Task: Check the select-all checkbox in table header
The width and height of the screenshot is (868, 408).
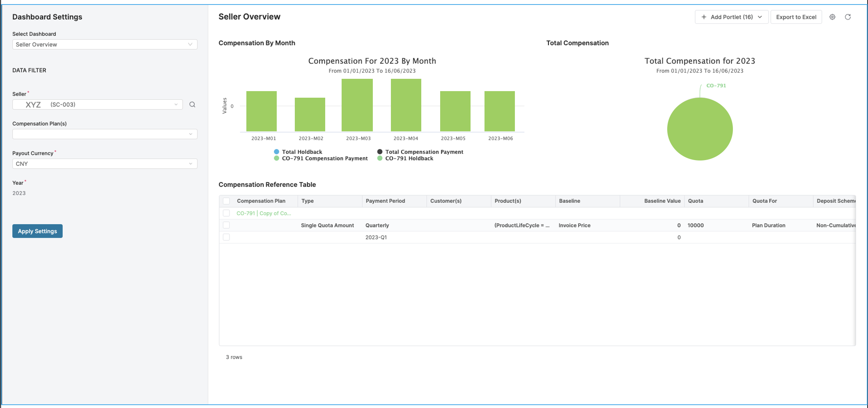Action: point(226,201)
